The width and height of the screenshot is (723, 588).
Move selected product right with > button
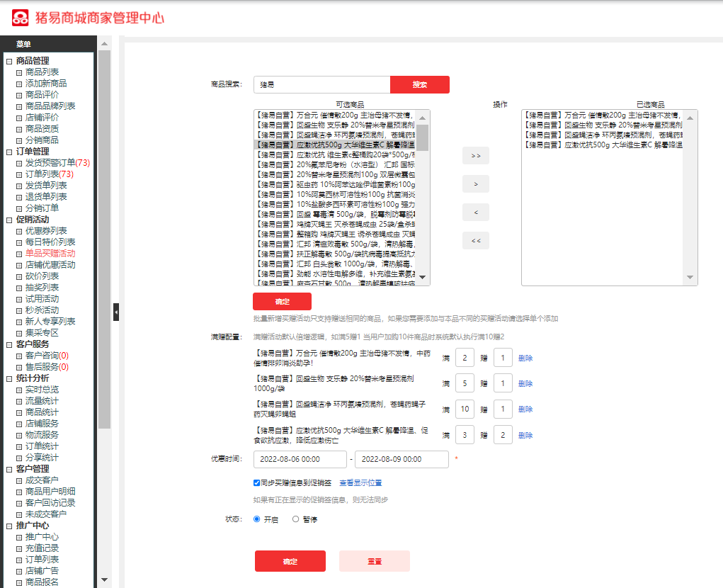(476, 184)
